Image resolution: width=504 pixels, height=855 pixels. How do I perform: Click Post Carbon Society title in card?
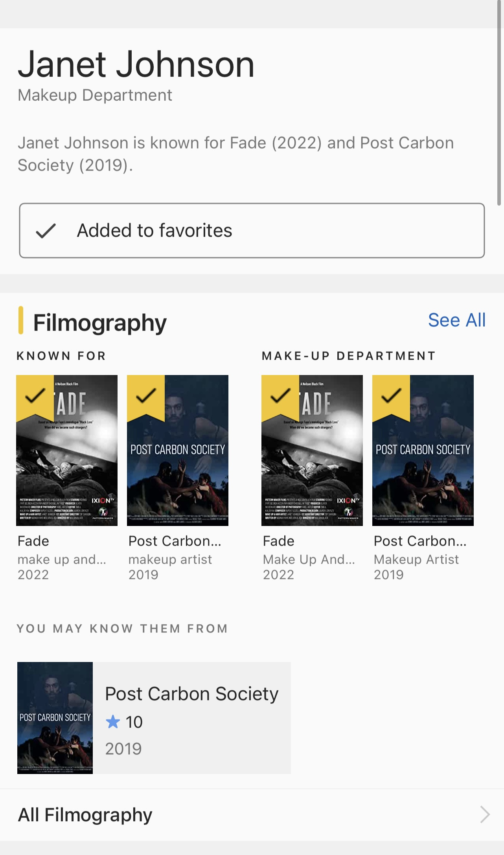click(x=191, y=694)
